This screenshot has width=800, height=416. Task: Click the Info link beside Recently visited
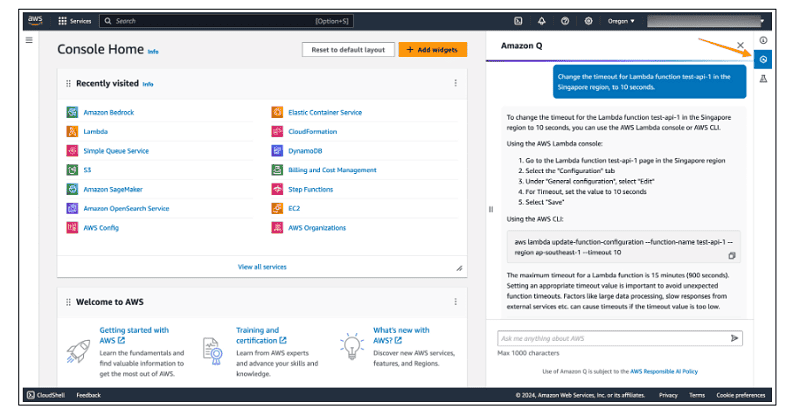[148, 84]
